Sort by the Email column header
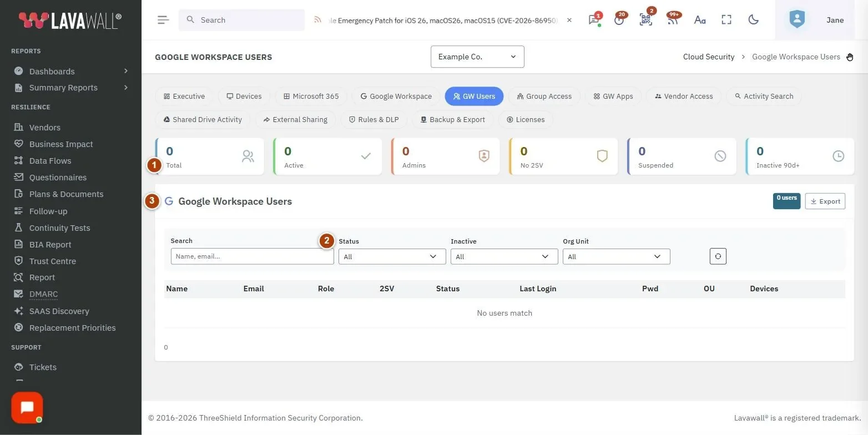The width and height of the screenshot is (868, 435). pyautogui.click(x=254, y=289)
